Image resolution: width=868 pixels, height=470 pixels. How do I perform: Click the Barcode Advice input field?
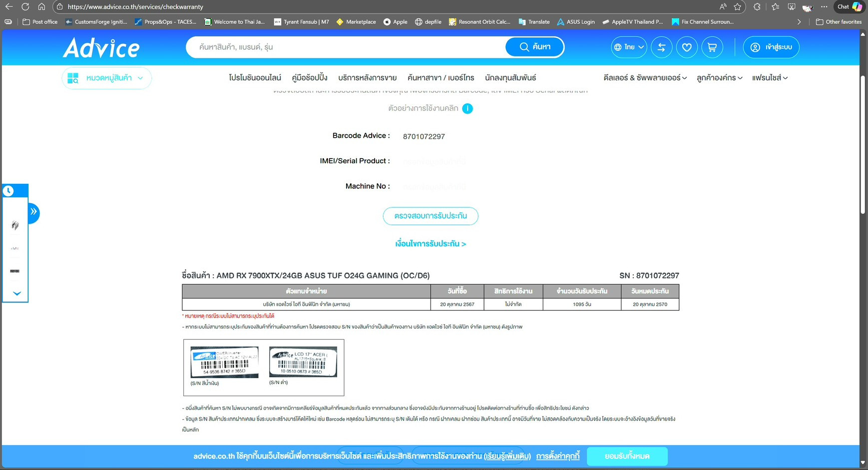[449, 136]
